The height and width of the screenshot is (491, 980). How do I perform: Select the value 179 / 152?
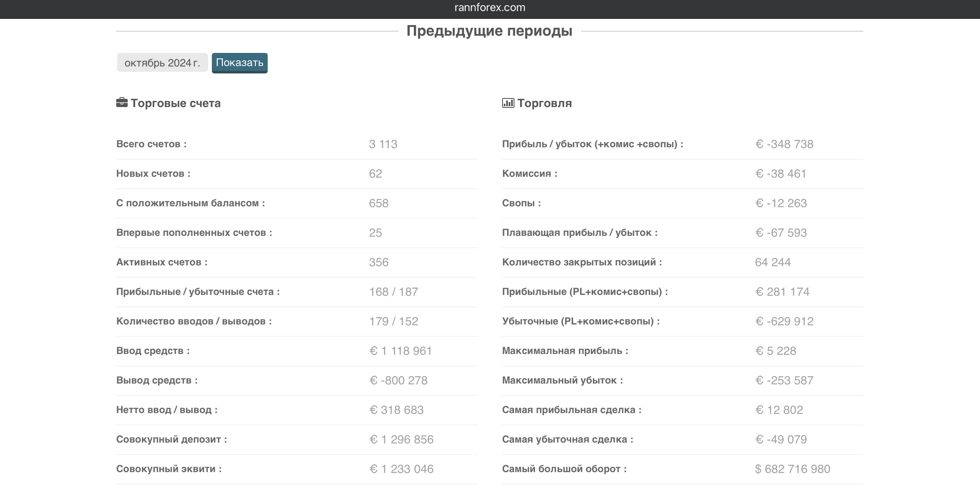pyautogui.click(x=393, y=321)
